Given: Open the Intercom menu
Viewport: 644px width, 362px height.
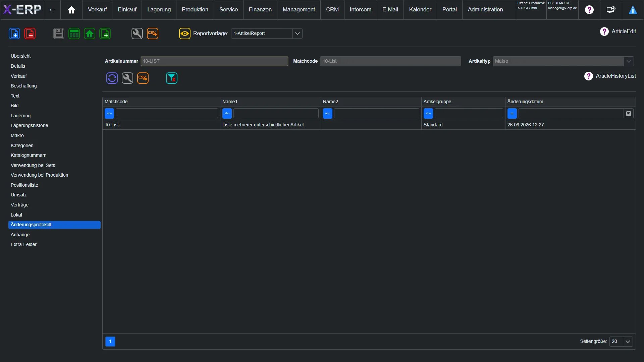Looking at the screenshot, I should pyautogui.click(x=361, y=10).
